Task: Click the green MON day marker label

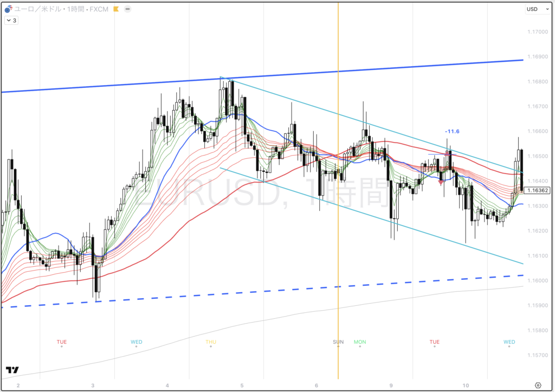Action: [x=360, y=342]
